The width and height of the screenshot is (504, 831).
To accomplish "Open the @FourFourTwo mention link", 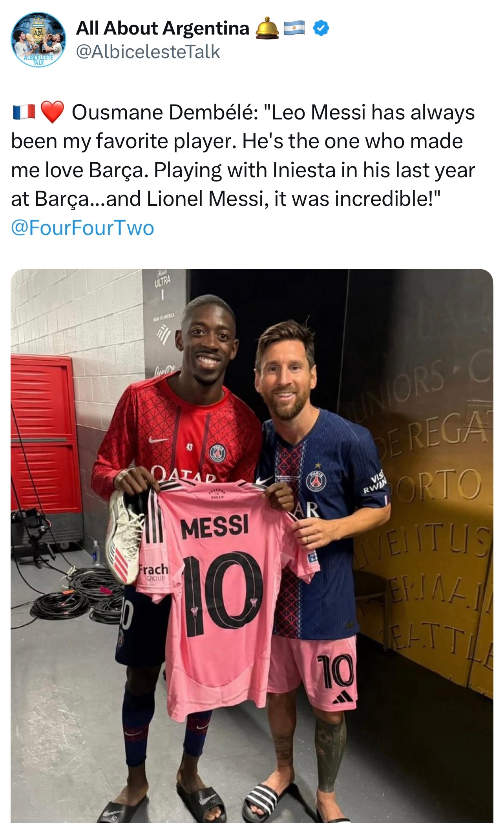I will coord(82,228).
